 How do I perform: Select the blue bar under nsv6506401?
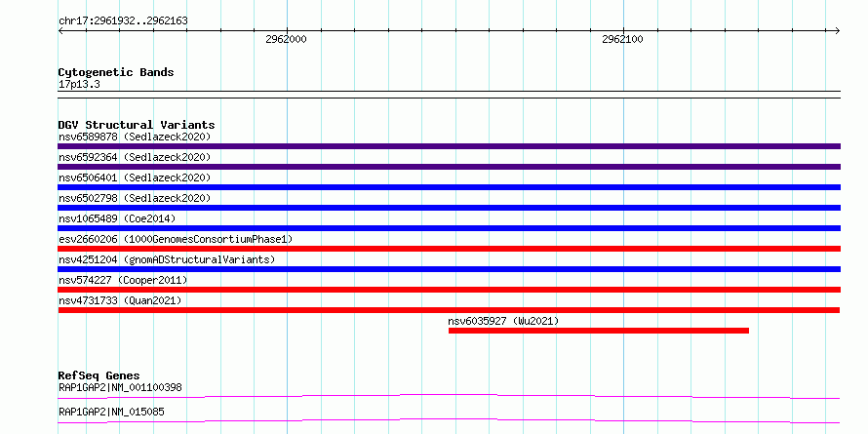coord(449,187)
